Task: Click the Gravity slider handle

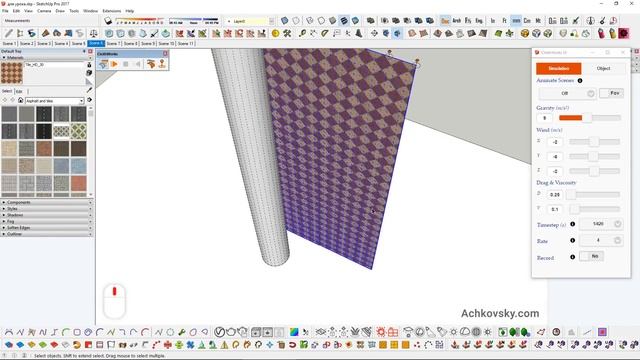Action: (587, 118)
